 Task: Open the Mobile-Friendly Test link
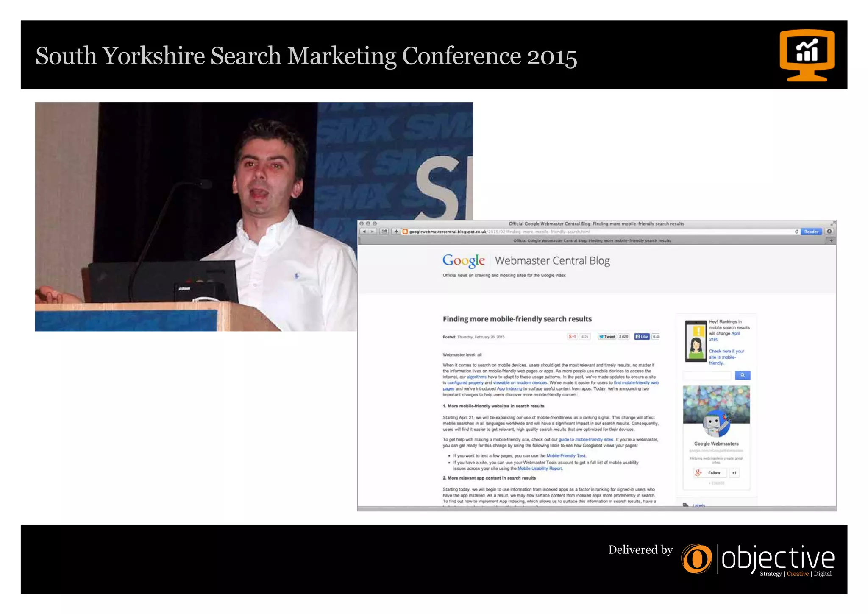[x=566, y=456]
